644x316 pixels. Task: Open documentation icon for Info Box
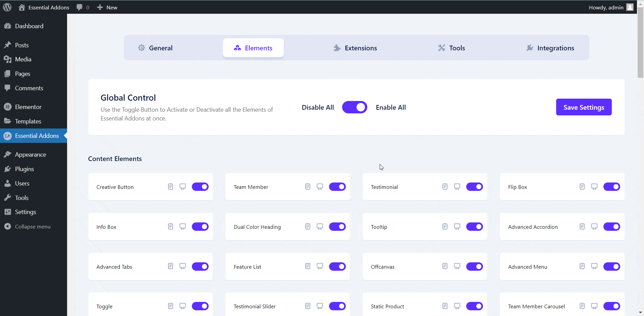pos(170,226)
